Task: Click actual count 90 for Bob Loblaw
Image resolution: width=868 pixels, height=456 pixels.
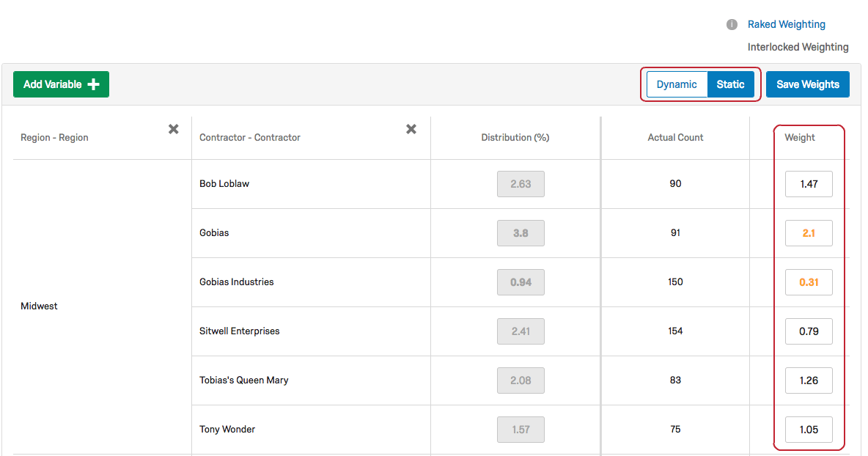Action: click(x=675, y=184)
